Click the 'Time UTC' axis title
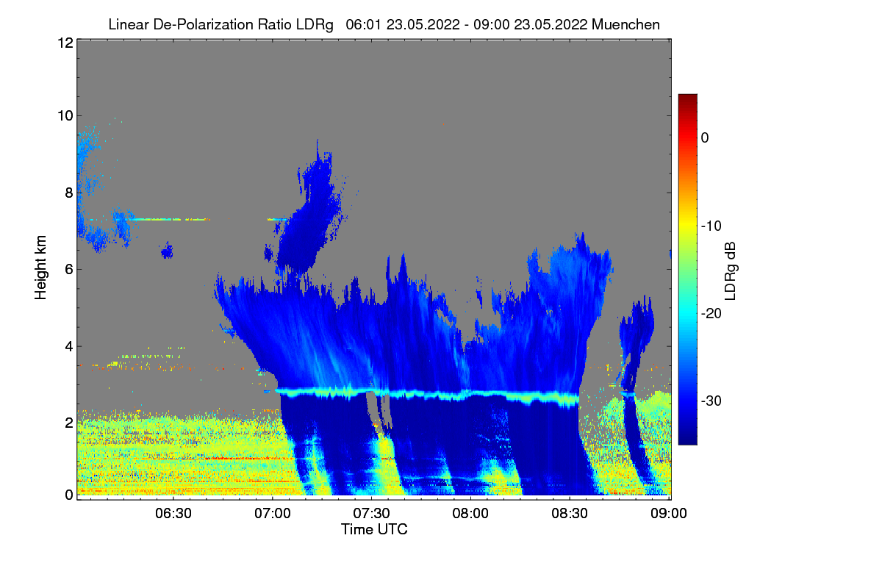 point(374,529)
